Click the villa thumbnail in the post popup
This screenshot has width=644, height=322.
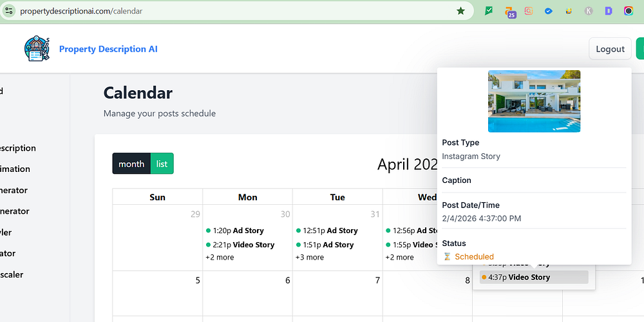pos(534,101)
